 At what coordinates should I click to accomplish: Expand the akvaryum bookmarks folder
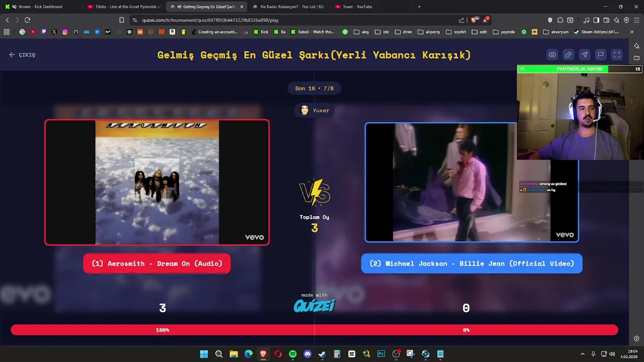point(556,32)
